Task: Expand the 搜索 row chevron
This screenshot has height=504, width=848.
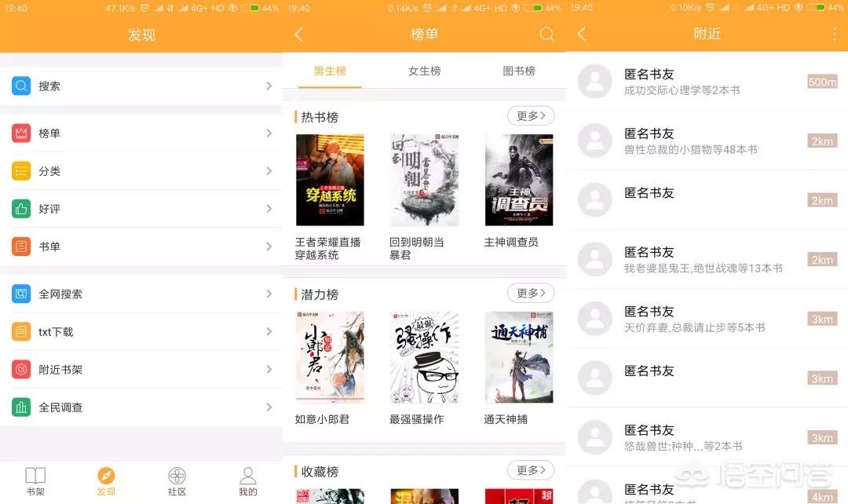Action: click(269, 86)
